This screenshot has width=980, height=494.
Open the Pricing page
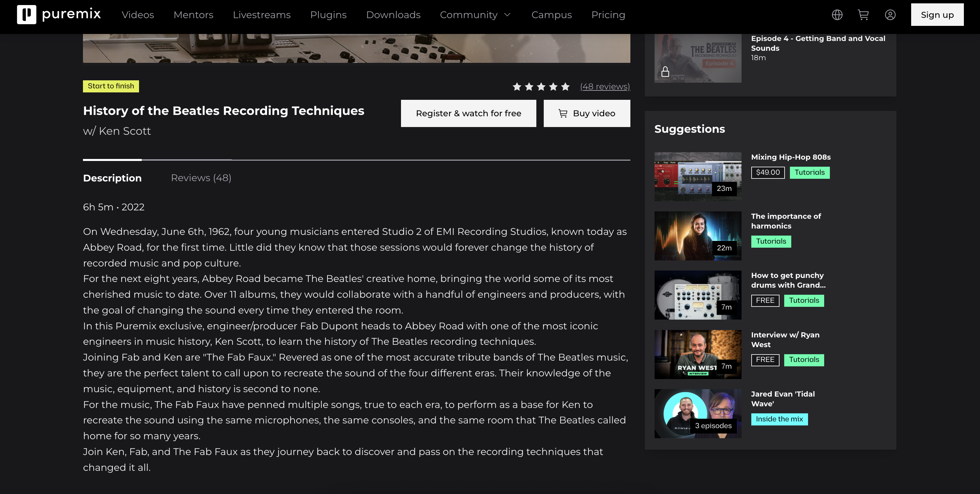608,15
